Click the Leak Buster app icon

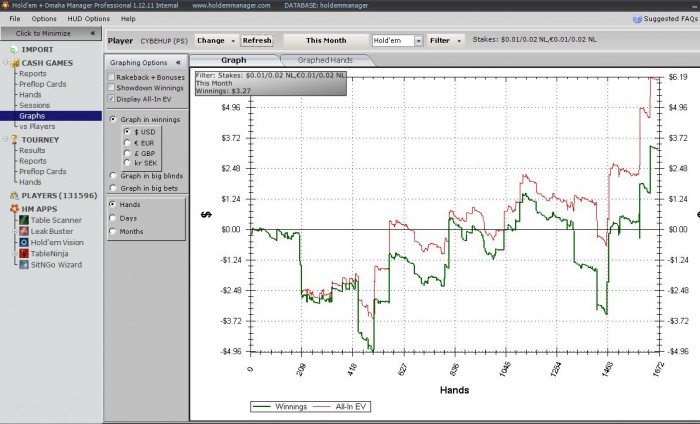pos(24,231)
